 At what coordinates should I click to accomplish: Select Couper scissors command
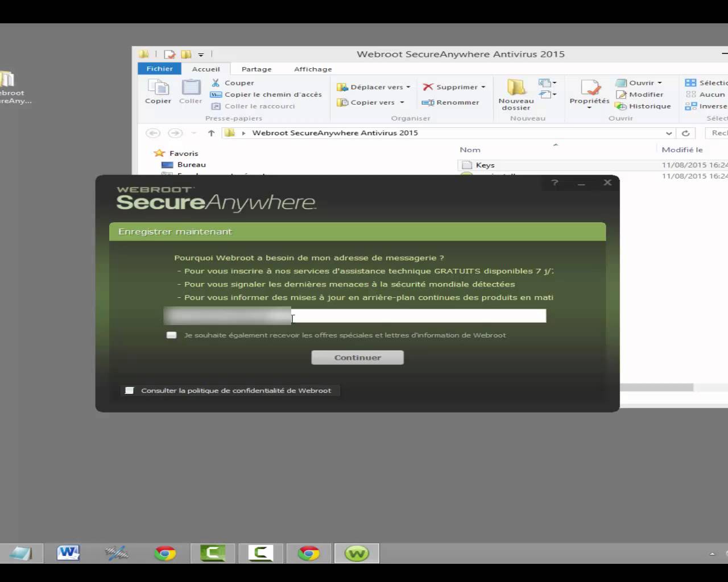point(233,83)
